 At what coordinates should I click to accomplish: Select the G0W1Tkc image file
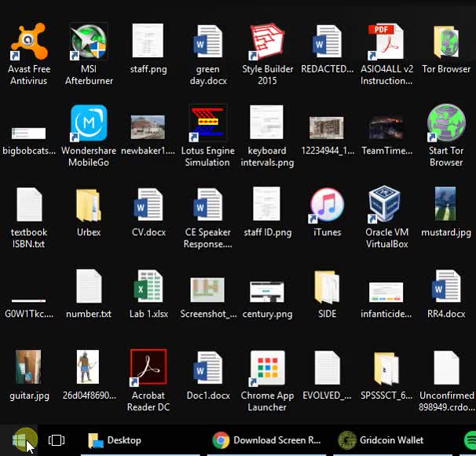(28, 301)
